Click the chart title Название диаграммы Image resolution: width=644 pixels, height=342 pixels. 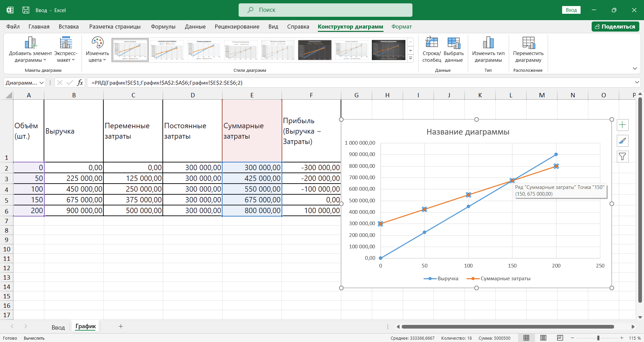pyautogui.click(x=468, y=132)
